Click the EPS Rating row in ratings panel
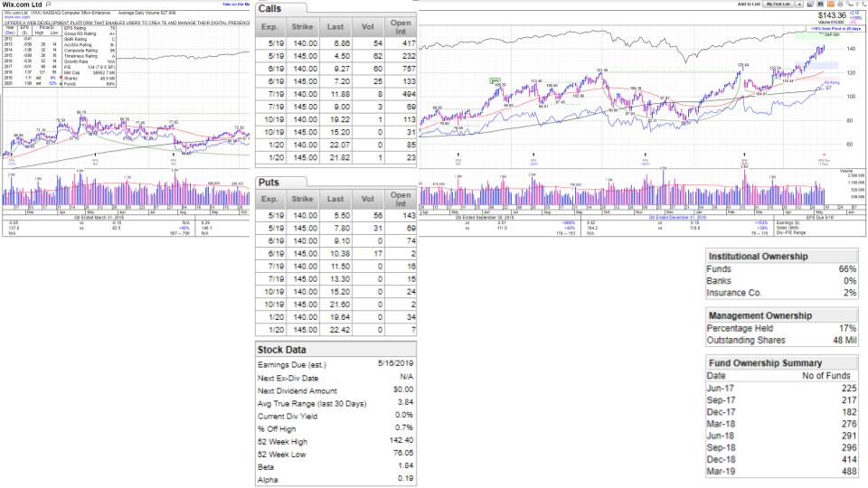This screenshot has height=488, width=868. tap(90, 28)
